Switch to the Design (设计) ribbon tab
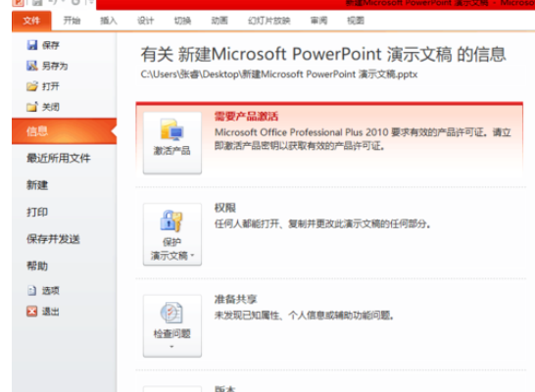535x392 pixels. tap(146, 21)
